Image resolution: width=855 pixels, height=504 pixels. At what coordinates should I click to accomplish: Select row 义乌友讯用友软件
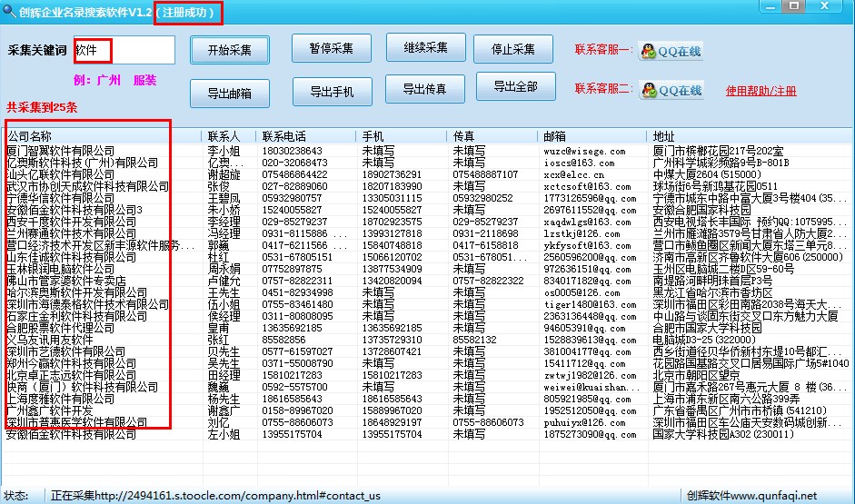[x=428, y=340]
